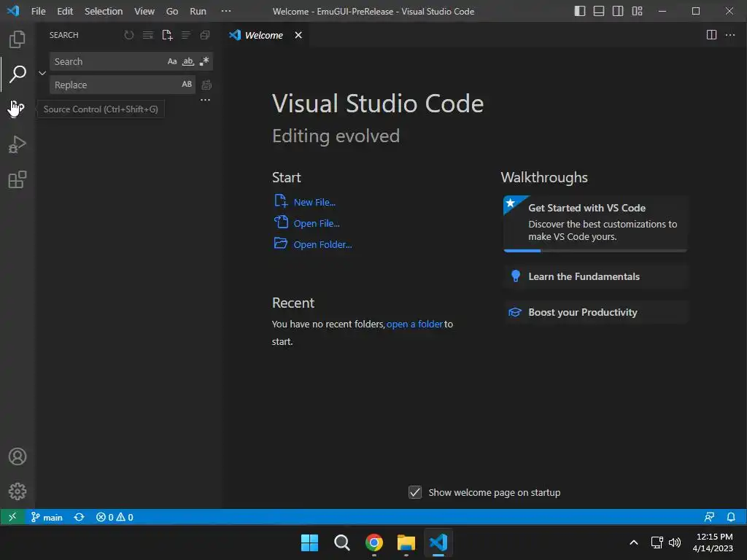Click Synchronize Changes status icon
The height and width of the screenshot is (560, 747).
[x=79, y=517]
